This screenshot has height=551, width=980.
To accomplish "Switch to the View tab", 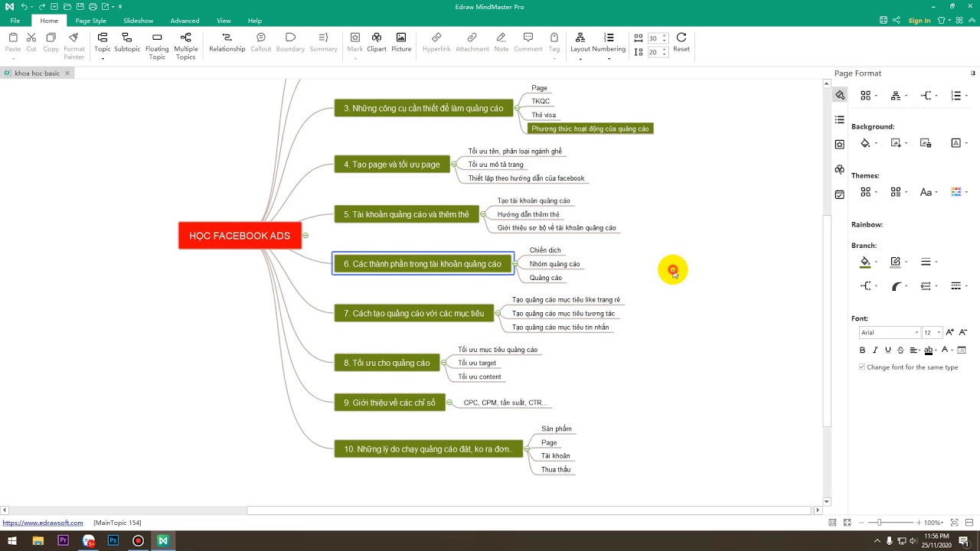I will (x=224, y=21).
